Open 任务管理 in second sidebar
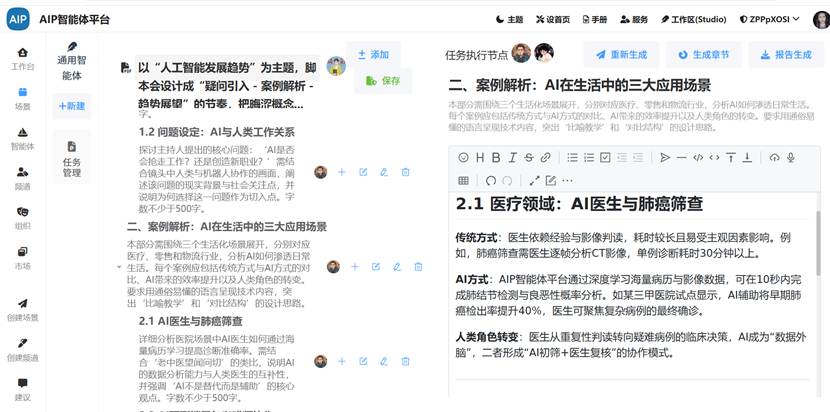This screenshot has height=412, width=830. (72, 157)
